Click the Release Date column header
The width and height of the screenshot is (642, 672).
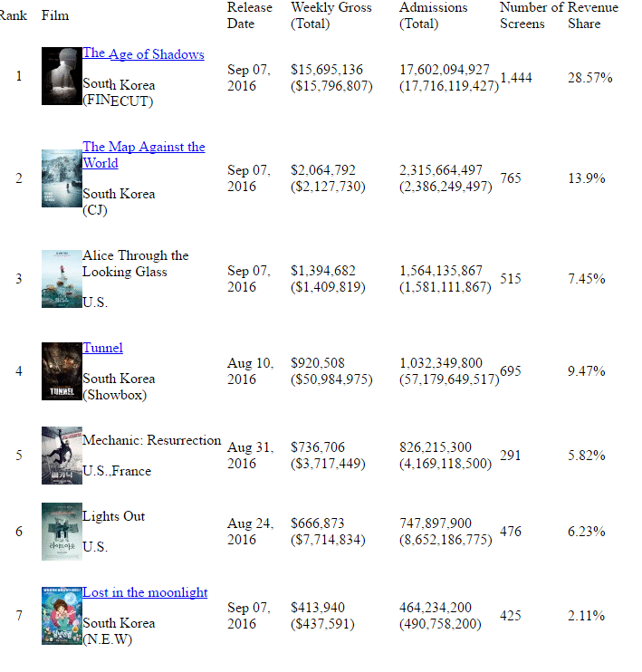[x=249, y=15]
